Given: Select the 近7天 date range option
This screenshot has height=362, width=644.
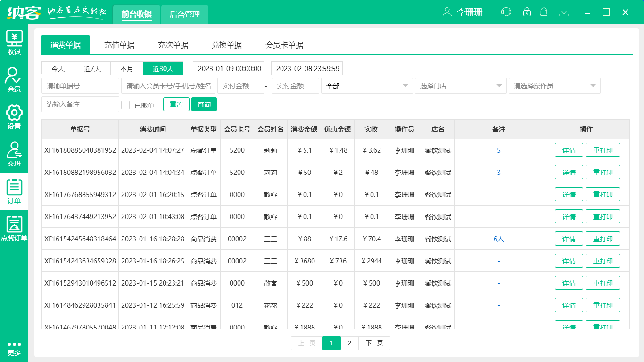Looking at the screenshot, I should click(92, 68).
